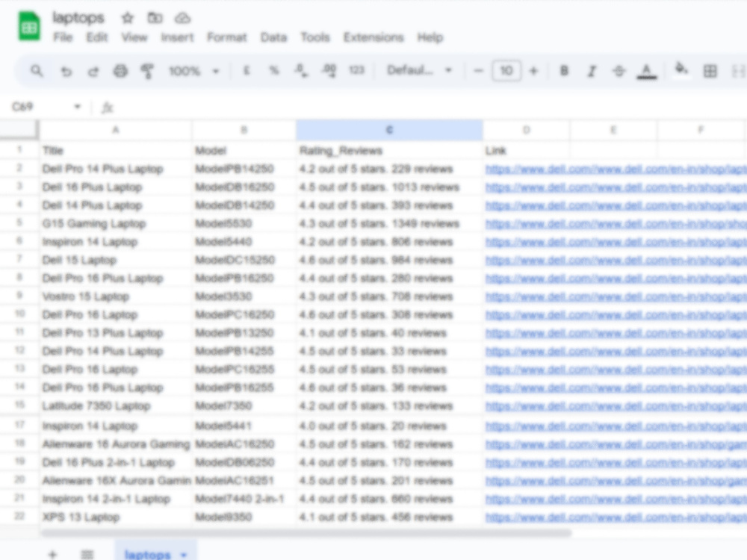
Task: Open the zoom 100% dropdown
Action: (x=193, y=71)
